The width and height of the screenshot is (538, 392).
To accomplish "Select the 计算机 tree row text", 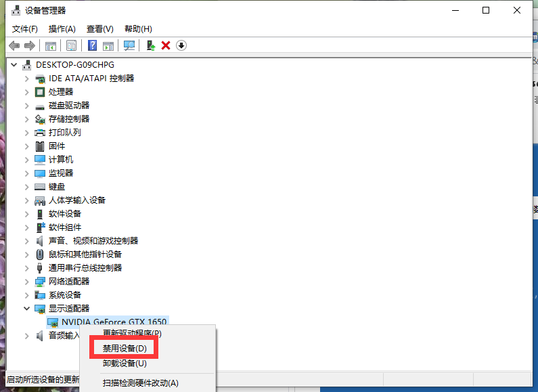I will point(61,160).
